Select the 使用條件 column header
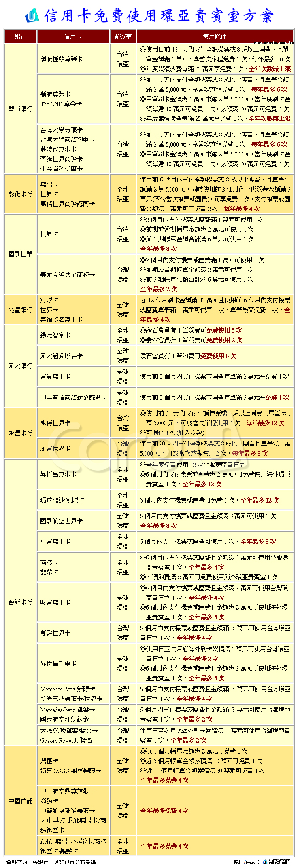Screen dimensions: 298x868 (215, 36)
